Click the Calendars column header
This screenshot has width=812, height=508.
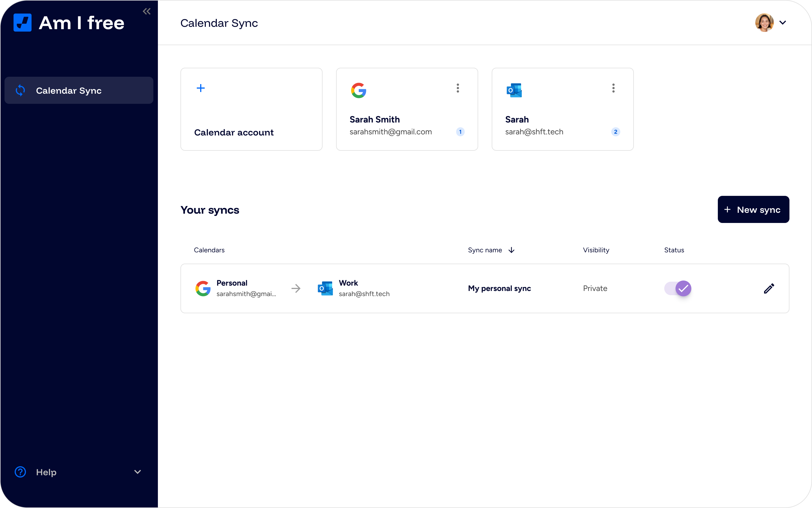pyautogui.click(x=209, y=250)
